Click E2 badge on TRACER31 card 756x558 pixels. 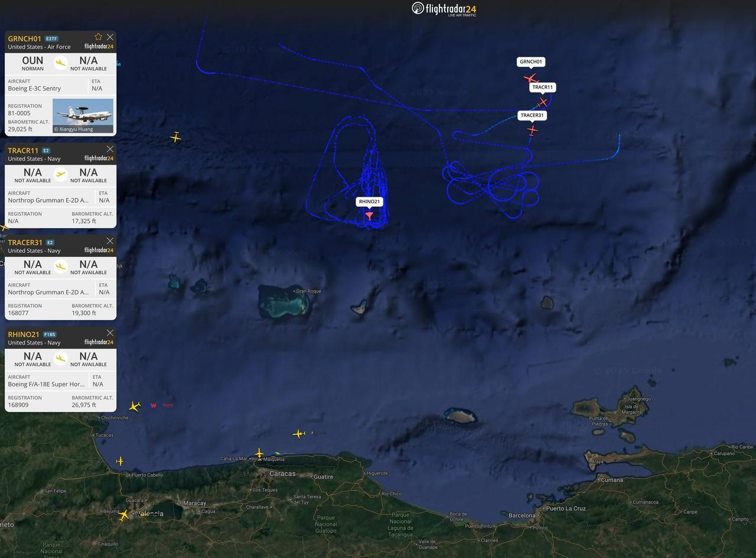click(x=50, y=242)
